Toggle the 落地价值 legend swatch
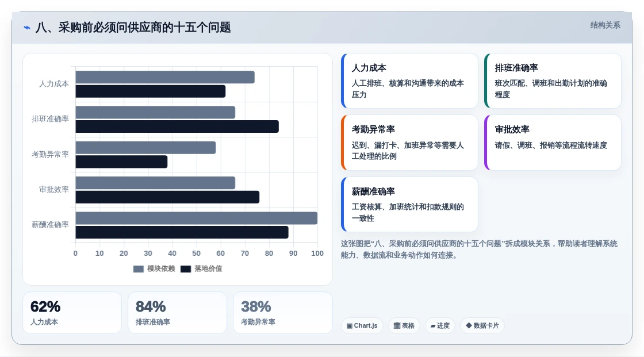 pyautogui.click(x=186, y=269)
